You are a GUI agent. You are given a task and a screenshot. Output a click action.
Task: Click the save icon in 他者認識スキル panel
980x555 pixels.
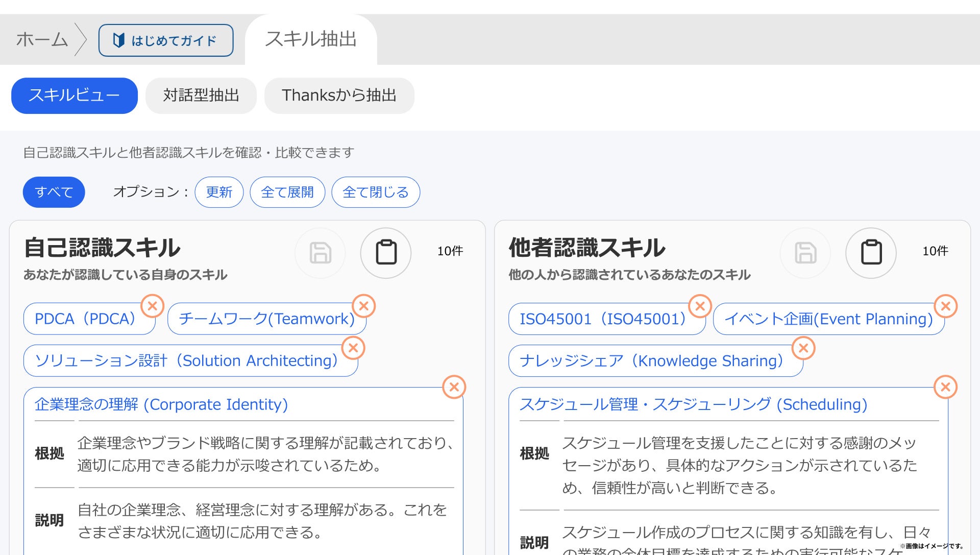click(x=805, y=253)
